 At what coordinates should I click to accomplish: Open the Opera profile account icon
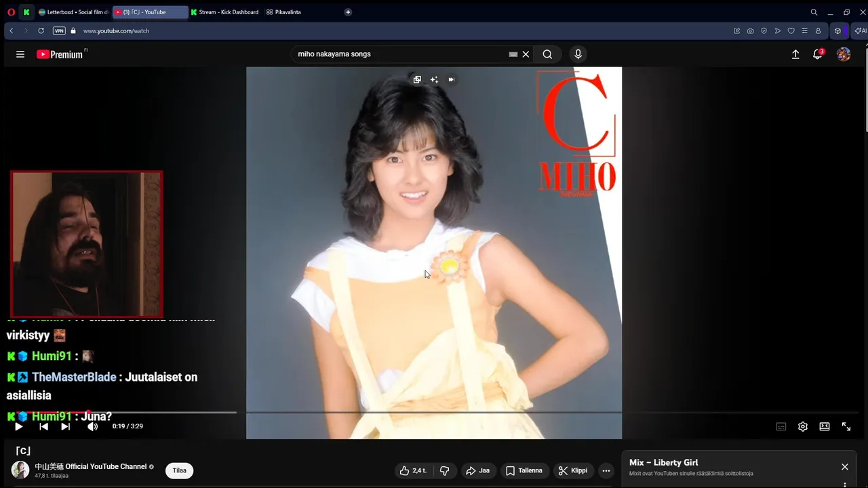(818, 30)
